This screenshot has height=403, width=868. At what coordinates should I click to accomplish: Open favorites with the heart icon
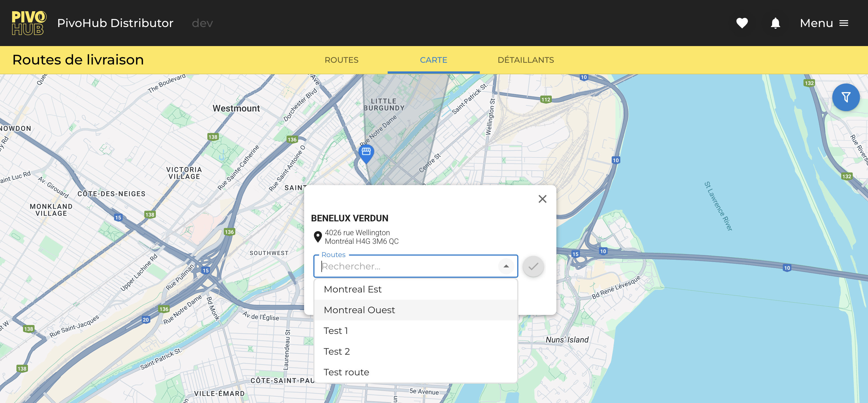742,23
